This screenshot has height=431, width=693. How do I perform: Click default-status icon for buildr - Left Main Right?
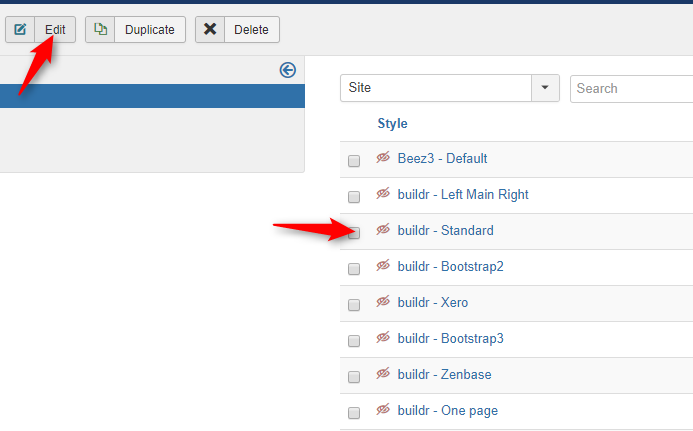[383, 193]
